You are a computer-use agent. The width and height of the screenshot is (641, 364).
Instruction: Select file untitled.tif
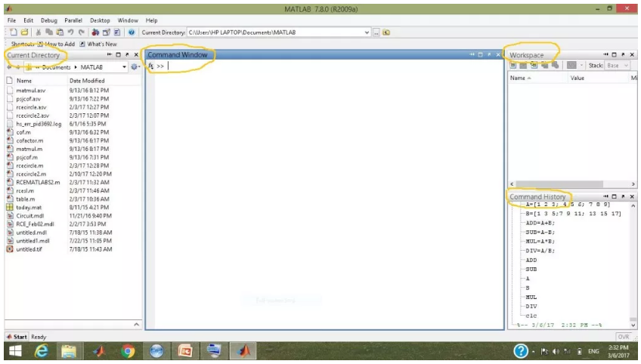(x=29, y=249)
